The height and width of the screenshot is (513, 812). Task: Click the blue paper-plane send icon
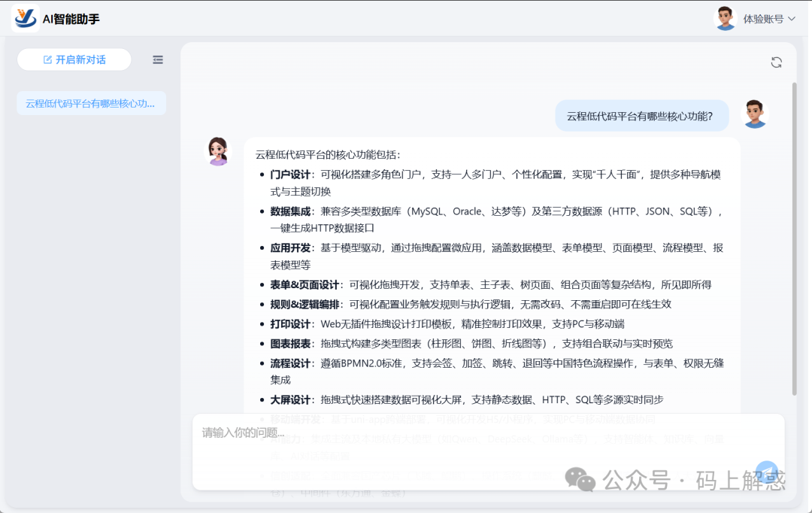tap(766, 472)
